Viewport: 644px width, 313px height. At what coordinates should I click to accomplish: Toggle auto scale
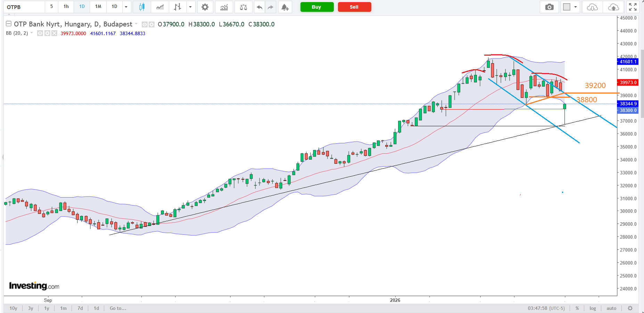click(611, 308)
